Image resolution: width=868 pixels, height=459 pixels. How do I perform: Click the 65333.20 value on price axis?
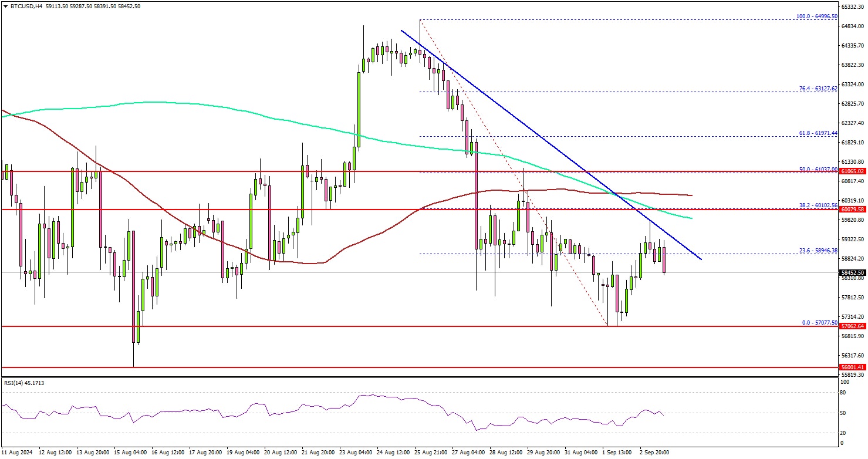[852, 7]
